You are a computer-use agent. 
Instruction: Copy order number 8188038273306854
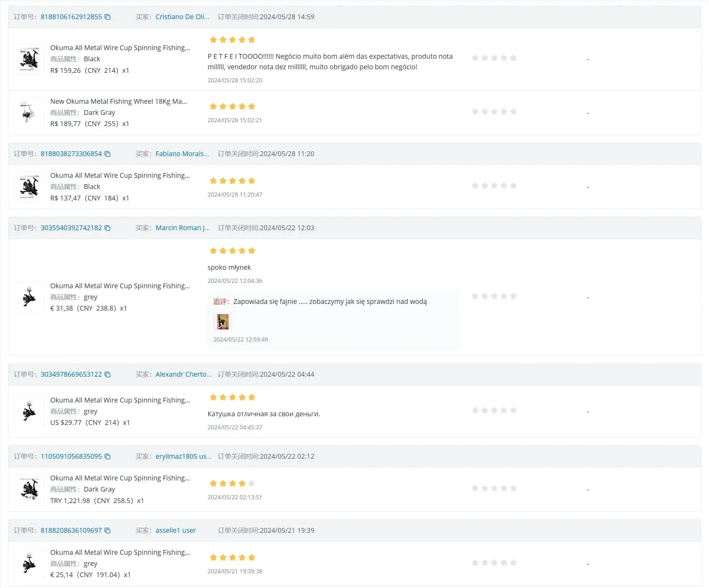tap(107, 154)
